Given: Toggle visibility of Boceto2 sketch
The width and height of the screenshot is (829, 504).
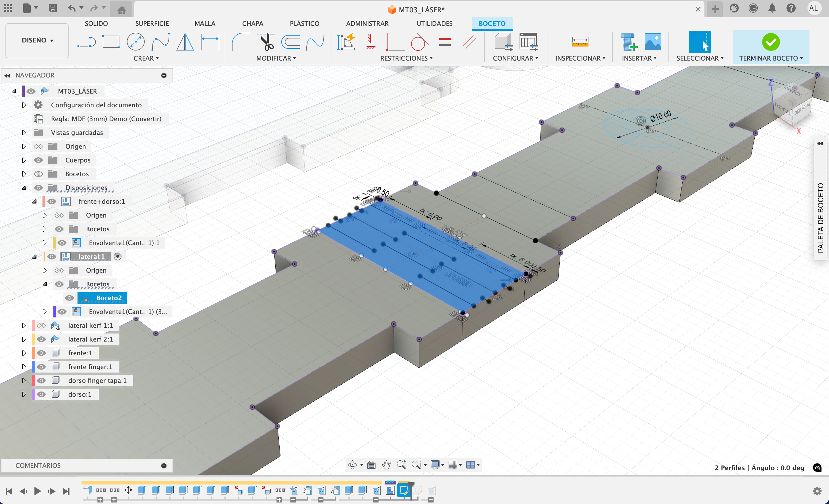Looking at the screenshot, I should click(x=69, y=298).
